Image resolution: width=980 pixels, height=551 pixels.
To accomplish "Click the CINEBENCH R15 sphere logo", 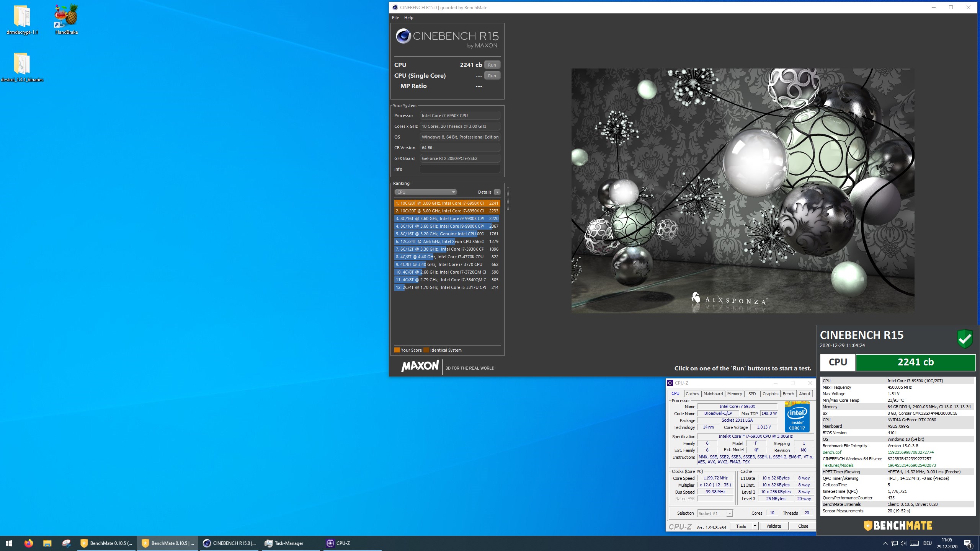I will pyautogui.click(x=403, y=36).
